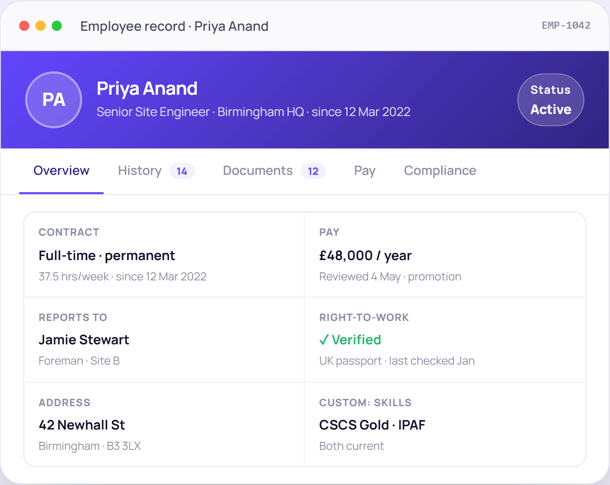Click the Documents count badge 12
610x485 pixels.
[x=313, y=171]
